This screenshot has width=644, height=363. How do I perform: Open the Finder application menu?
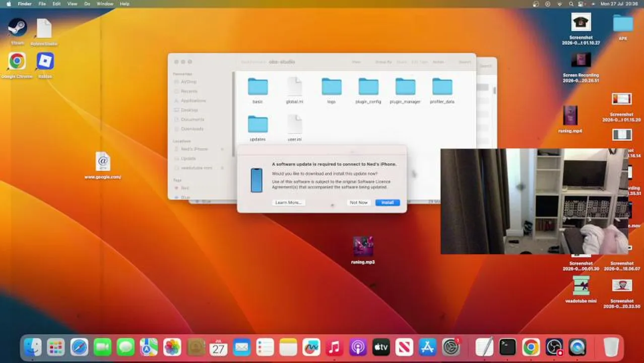24,4
